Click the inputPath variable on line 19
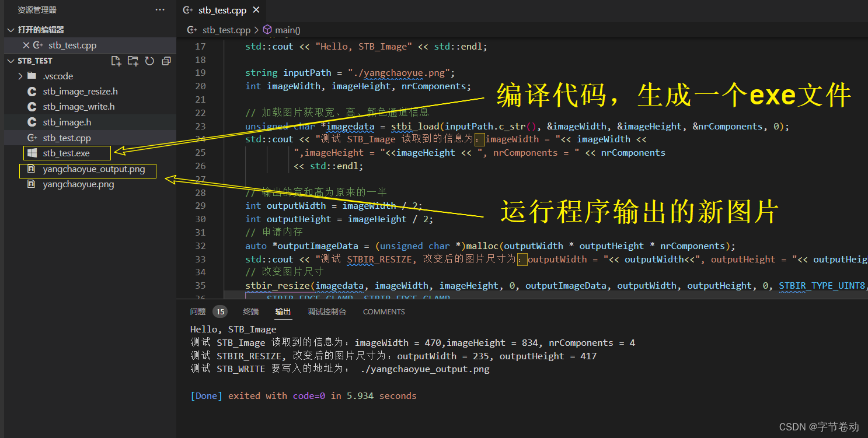 coord(308,73)
